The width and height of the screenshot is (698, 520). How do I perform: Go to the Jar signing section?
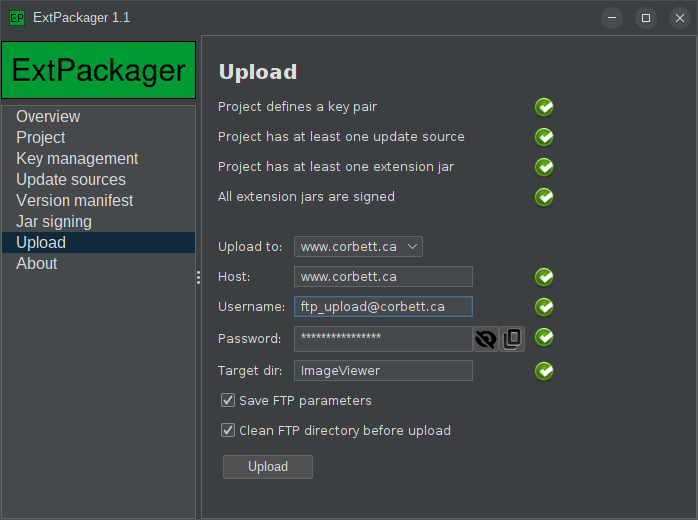pyautogui.click(x=54, y=222)
